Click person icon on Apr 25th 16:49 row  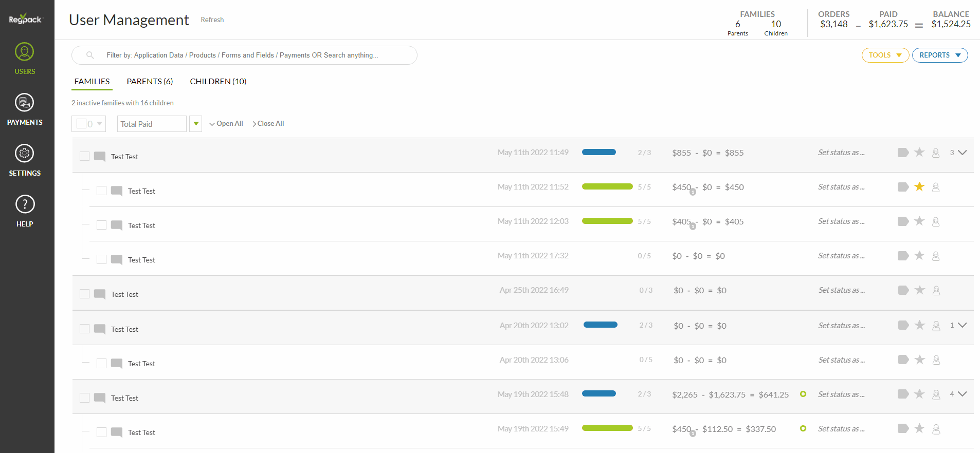coord(936,290)
